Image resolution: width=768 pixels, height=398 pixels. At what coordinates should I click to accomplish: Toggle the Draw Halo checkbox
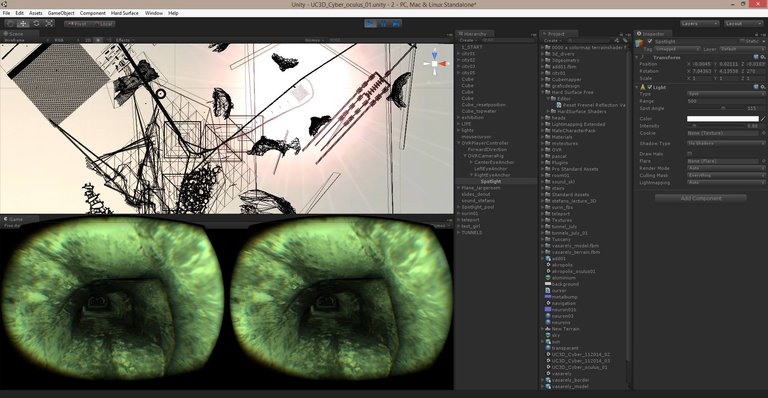690,154
